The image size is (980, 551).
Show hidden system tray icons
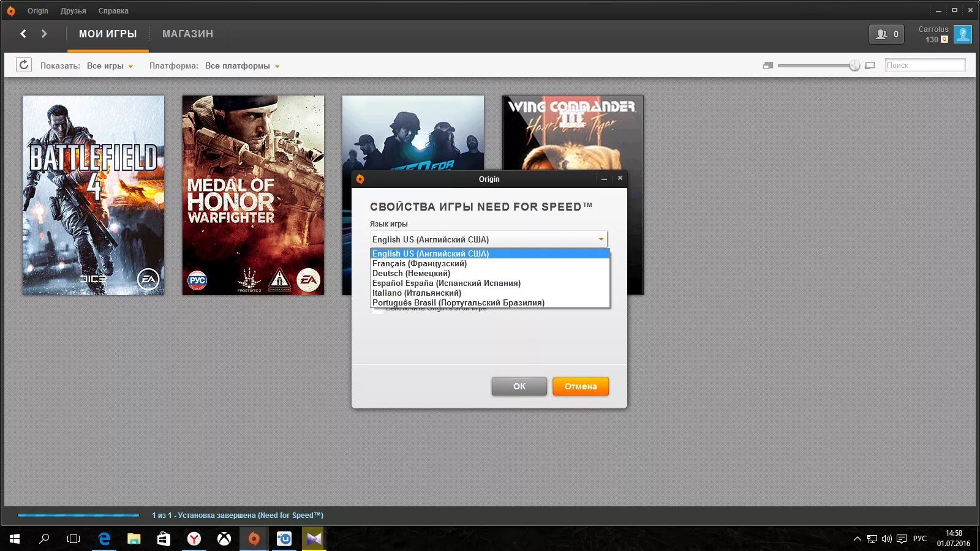(857, 539)
